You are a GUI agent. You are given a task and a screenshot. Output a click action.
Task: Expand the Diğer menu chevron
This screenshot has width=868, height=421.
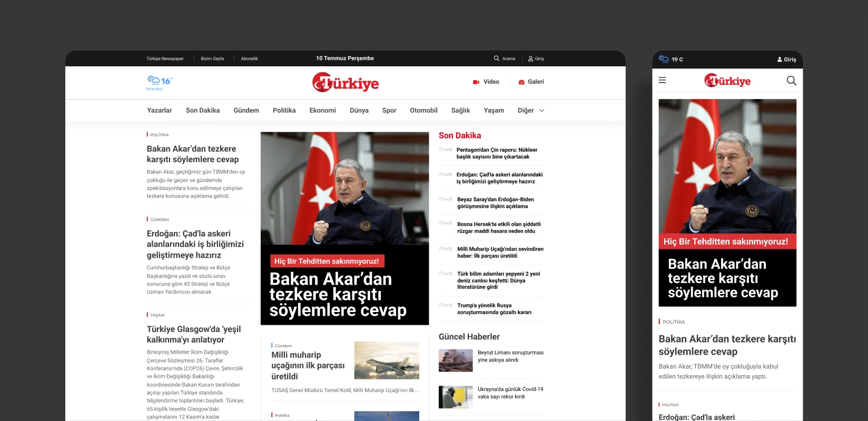(542, 111)
